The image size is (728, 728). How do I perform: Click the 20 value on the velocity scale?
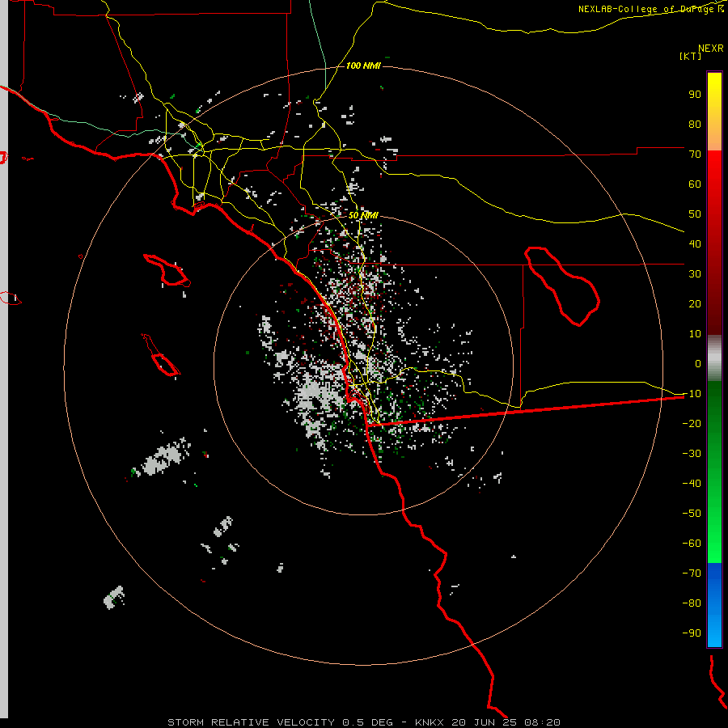pos(695,304)
